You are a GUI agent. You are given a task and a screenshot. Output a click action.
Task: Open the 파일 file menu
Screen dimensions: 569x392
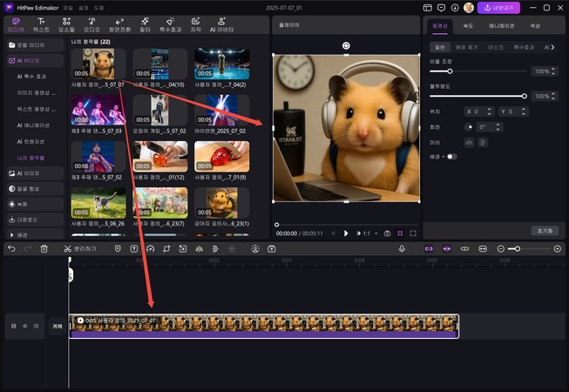(x=68, y=8)
